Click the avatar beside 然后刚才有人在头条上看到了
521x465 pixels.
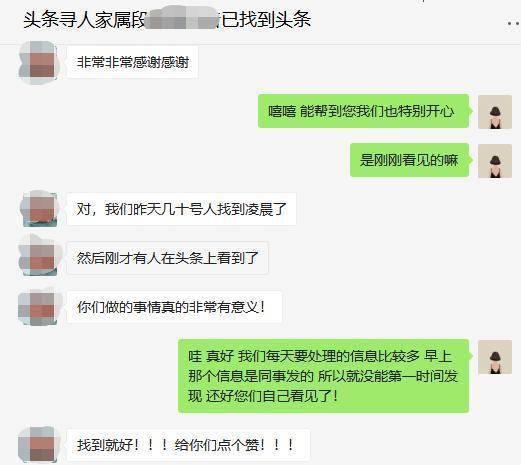[38, 258]
